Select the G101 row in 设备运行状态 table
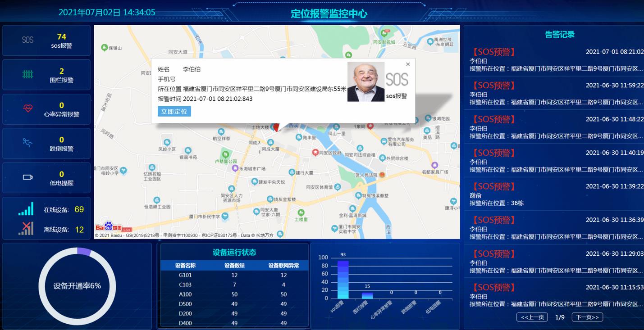This screenshot has height=330, width=644. (233, 275)
